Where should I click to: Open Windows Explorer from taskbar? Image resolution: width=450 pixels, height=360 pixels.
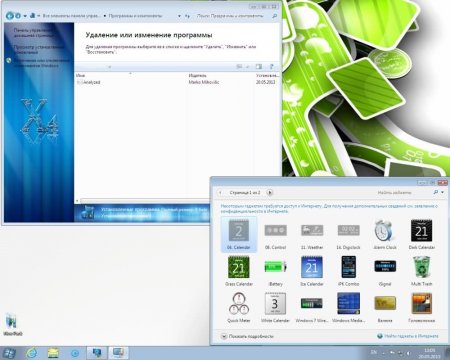coord(53,353)
